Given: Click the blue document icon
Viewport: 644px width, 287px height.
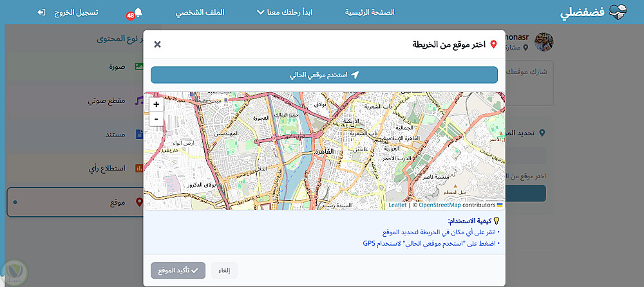Looking at the screenshot, I should click(x=140, y=134).
